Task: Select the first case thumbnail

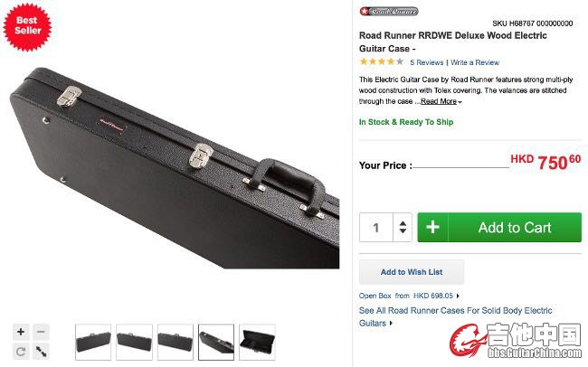Action: click(x=93, y=342)
